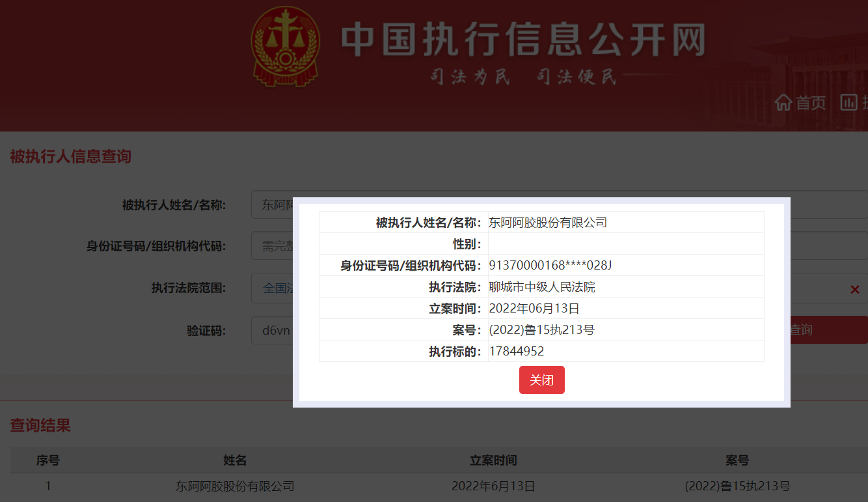The image size is (868, 502).
Task: Click the 执行法院 label in the popup
Action: click(455, 287)
